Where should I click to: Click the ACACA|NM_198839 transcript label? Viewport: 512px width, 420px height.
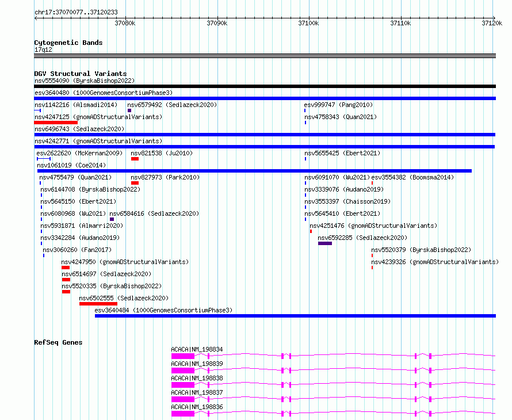(x=197, y=364)
